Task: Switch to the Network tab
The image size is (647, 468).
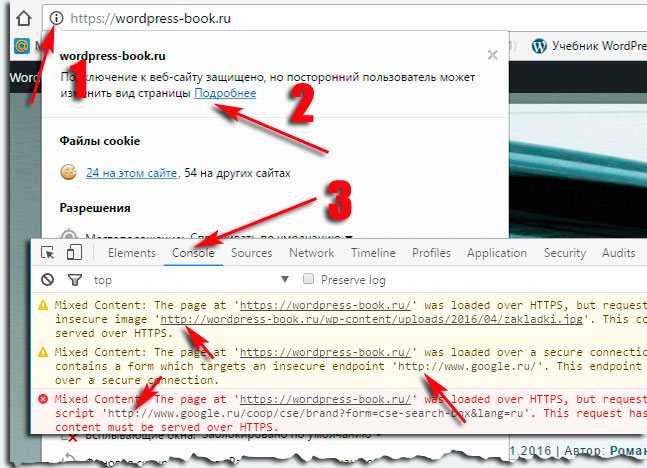Action: 312,253
